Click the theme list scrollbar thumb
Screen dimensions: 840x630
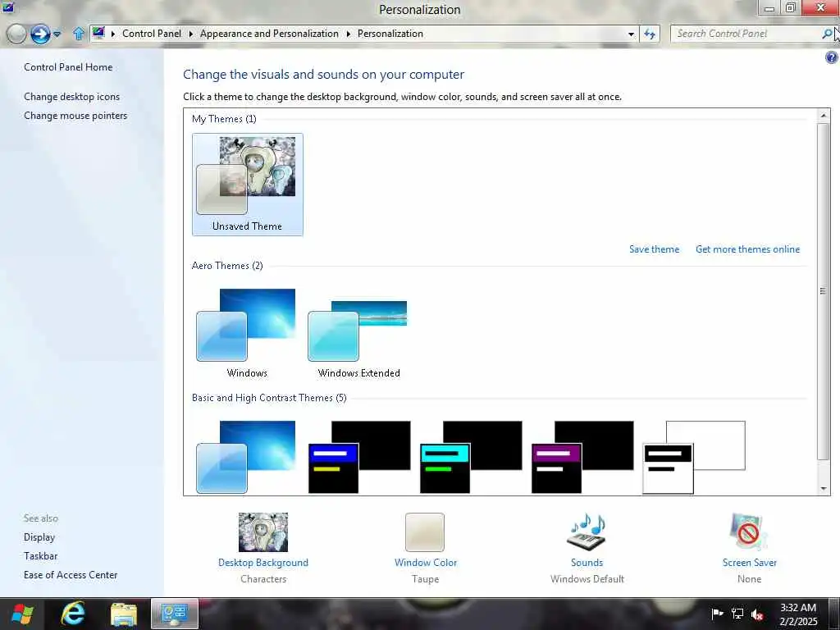[824, 291]
